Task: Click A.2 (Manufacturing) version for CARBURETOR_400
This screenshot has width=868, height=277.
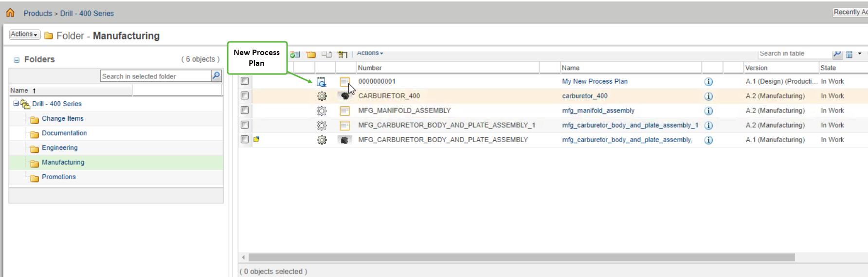Action: 775,96
